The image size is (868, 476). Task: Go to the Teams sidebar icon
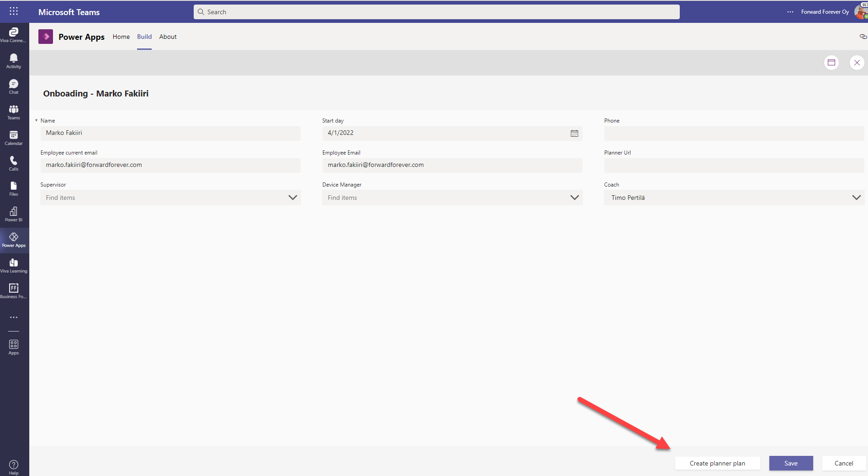(14, 112)
